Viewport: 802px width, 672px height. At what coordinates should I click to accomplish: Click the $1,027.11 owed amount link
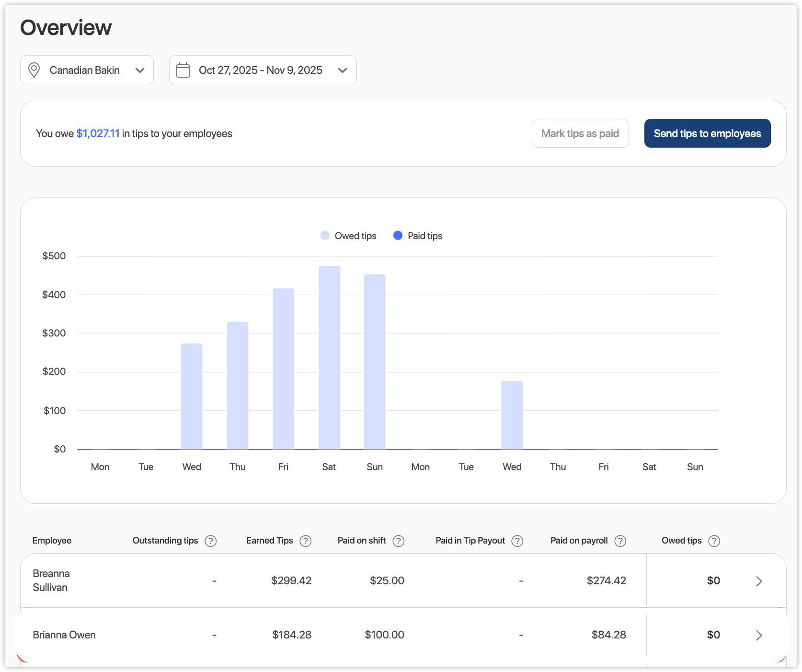(x=98, y=133)
